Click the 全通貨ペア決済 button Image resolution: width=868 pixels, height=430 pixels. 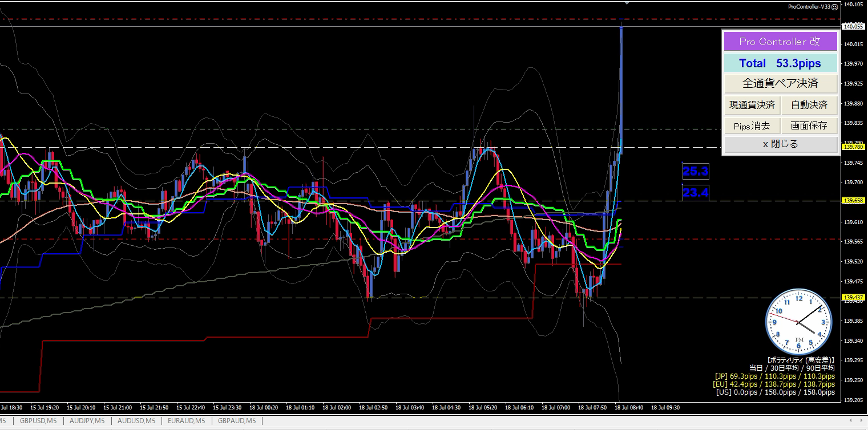point(781,83)
